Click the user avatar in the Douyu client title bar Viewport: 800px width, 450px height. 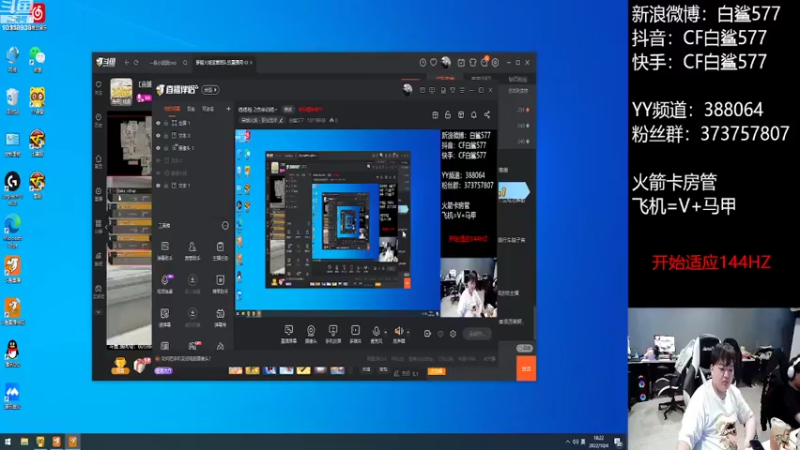point(446,62)
